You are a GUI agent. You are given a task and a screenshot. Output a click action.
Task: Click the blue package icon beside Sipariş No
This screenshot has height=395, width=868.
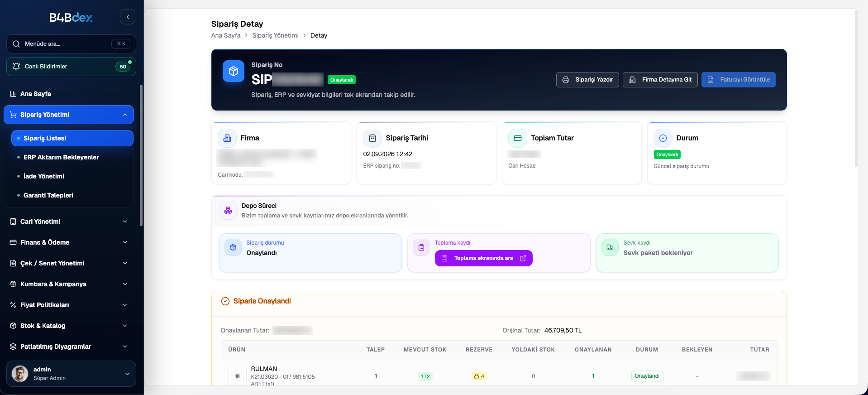[234, 72]
